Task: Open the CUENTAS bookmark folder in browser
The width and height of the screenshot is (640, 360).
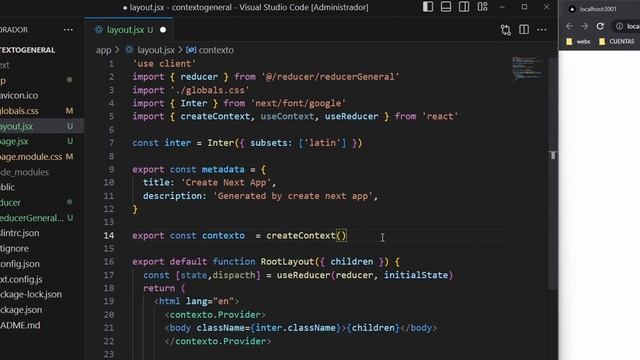Action: 616,41
